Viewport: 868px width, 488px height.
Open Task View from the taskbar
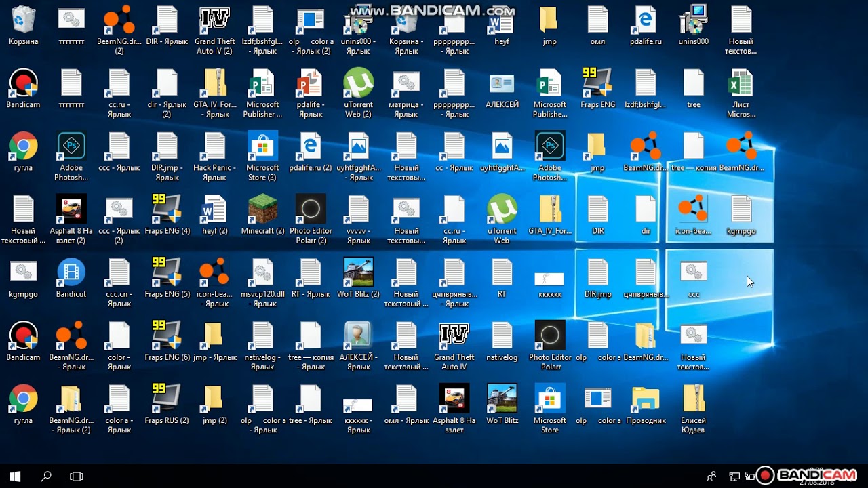tap(77, 476)
